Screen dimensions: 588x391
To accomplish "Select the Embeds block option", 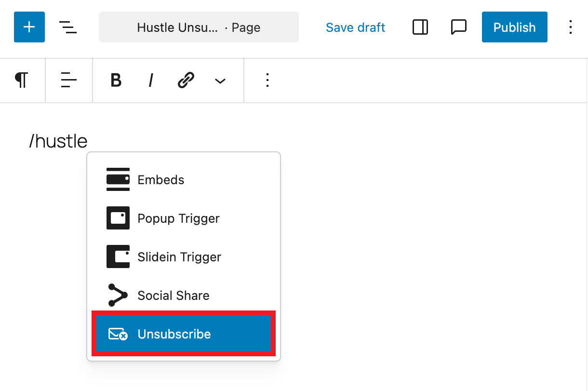I will click(x=184, y=180).
